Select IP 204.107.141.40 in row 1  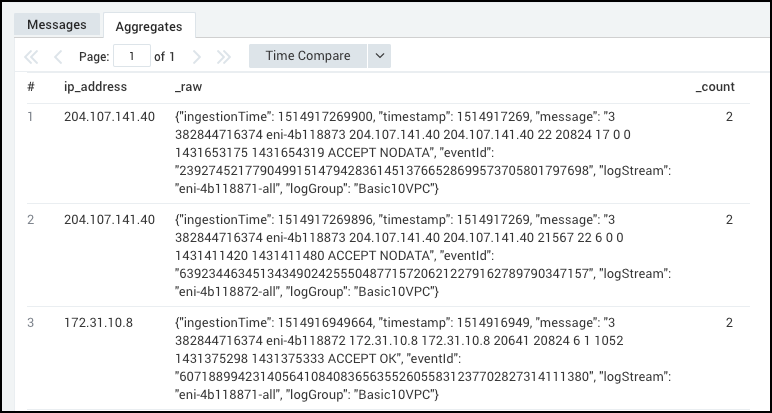[109, 117]
